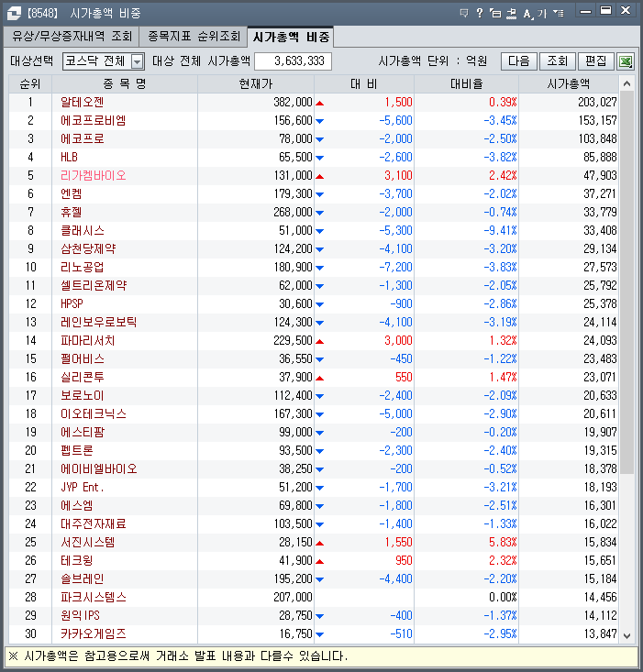Open the help question mark icon
Screen dimensions: 643x672
480,13
